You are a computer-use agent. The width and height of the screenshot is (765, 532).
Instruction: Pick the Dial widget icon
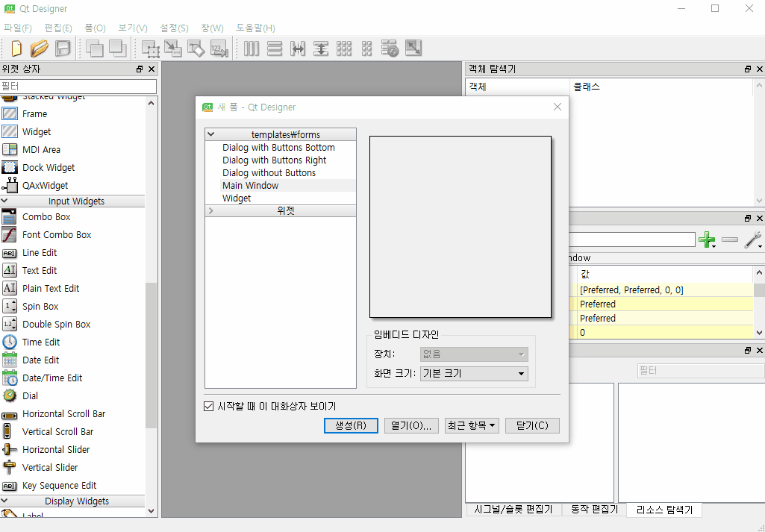[9, 396]
